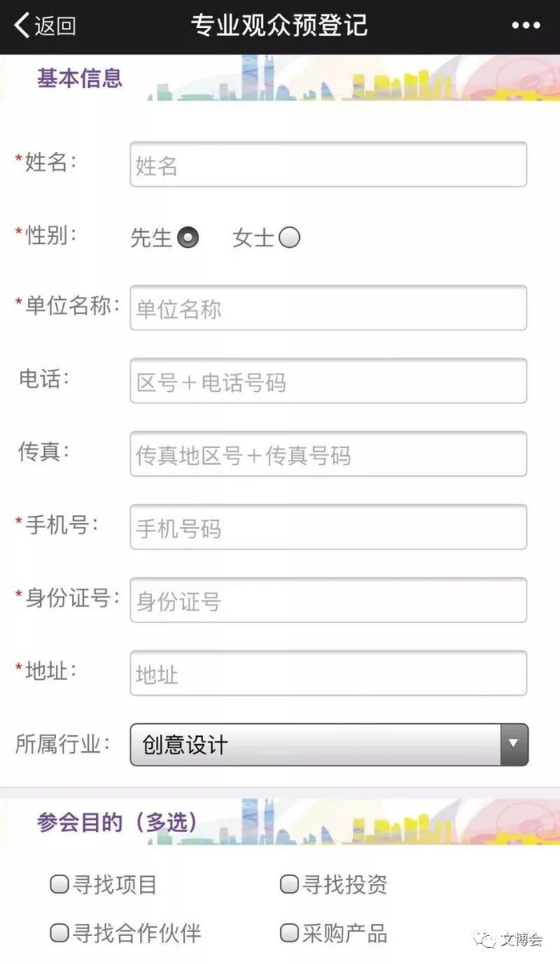The width and height of the screenshot is (560, 964).
Task: Select the 女士 radio button
Action: pos(290,238)
